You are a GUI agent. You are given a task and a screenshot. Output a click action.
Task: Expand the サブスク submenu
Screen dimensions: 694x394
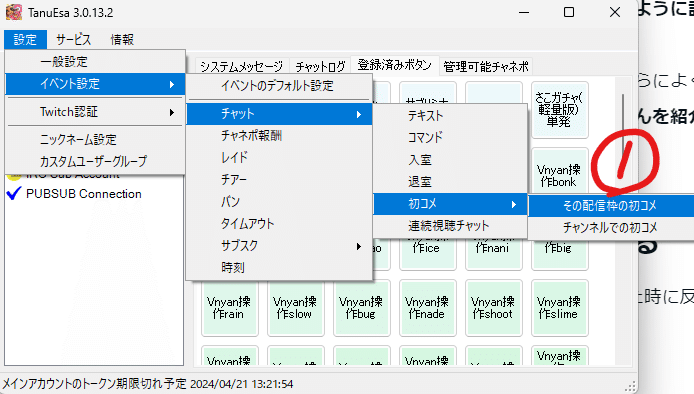[279, 245]
